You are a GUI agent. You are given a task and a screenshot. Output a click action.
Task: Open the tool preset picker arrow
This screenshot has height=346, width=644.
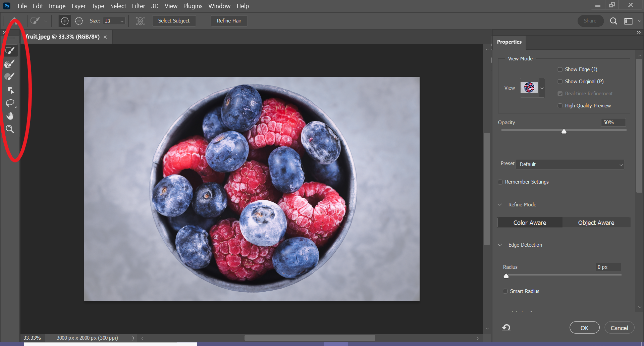(45, 21)
